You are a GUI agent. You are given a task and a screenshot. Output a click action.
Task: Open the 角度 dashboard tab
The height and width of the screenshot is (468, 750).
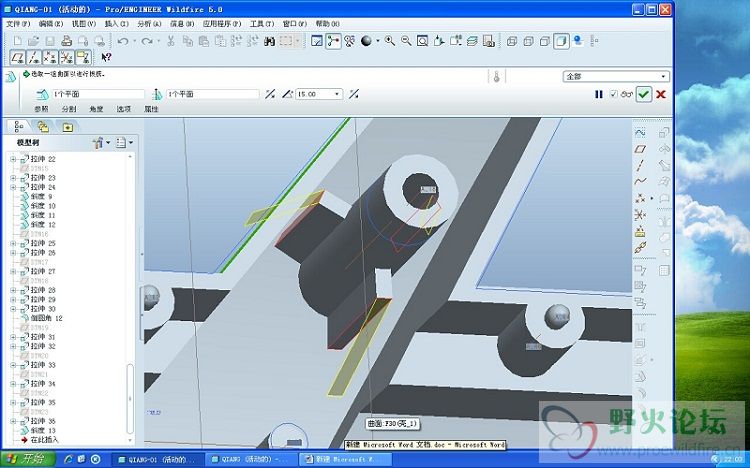[x=96, y=109]
